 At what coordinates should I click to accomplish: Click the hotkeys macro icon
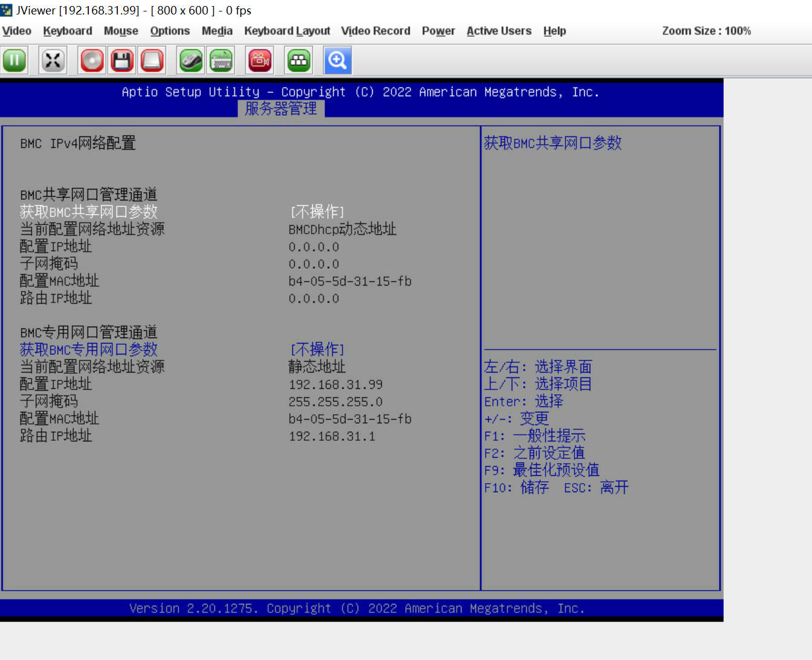298,60
